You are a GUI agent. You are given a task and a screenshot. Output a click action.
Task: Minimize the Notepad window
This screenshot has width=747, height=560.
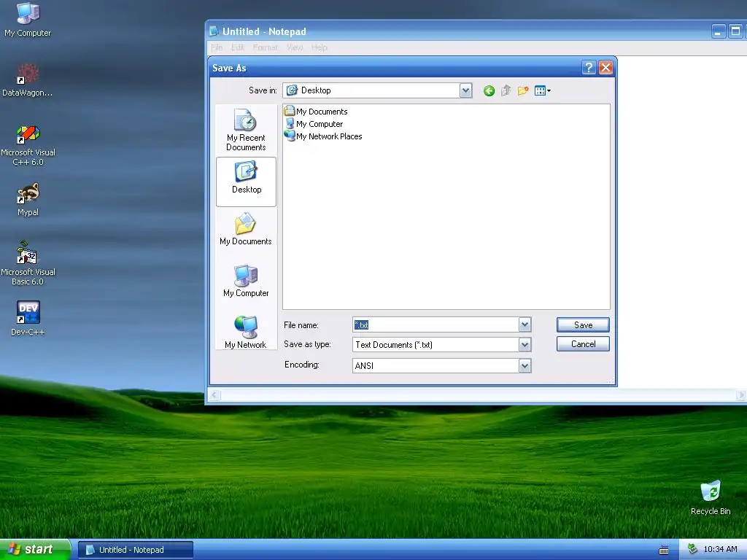(719, 31)
